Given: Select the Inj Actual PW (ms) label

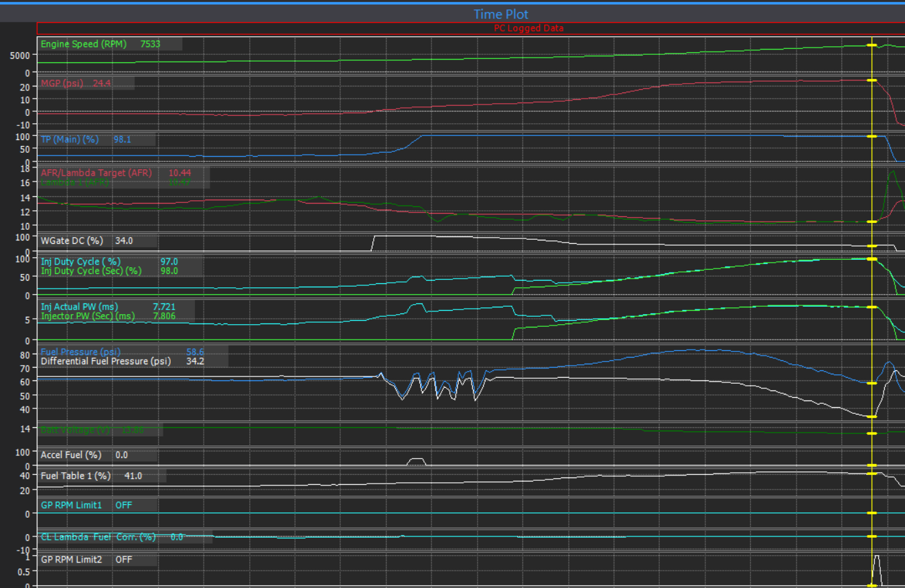Looking at the screenshot, I should click(x=80, y=307).
